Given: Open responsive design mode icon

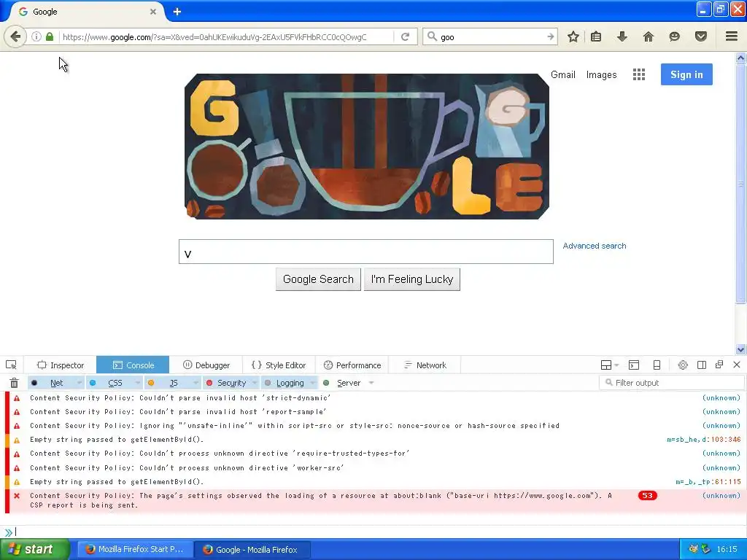Looking at the screenshot, I should 657,365.
